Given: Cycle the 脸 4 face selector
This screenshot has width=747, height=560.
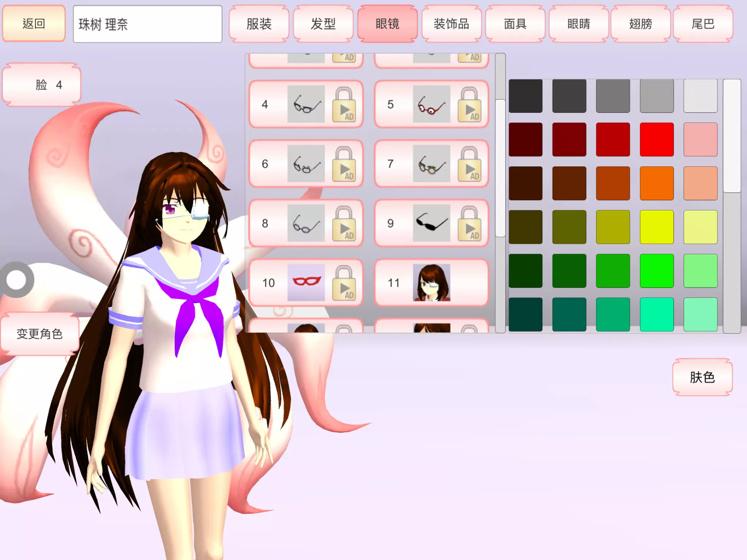Looking at the screenshot, I should click(x=42, y=85).
